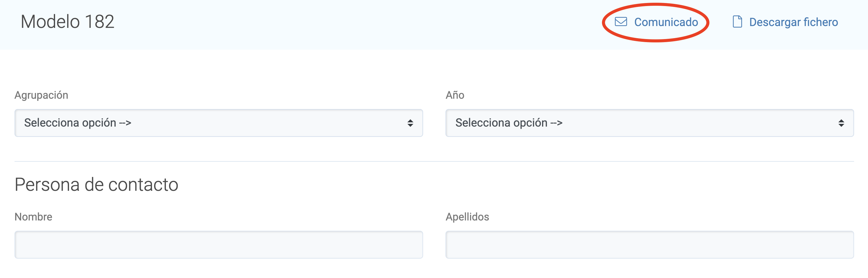Viewport: 868px width, 278px height.
Task: Focus the Apellidos input field
Action: coord(649,245)
